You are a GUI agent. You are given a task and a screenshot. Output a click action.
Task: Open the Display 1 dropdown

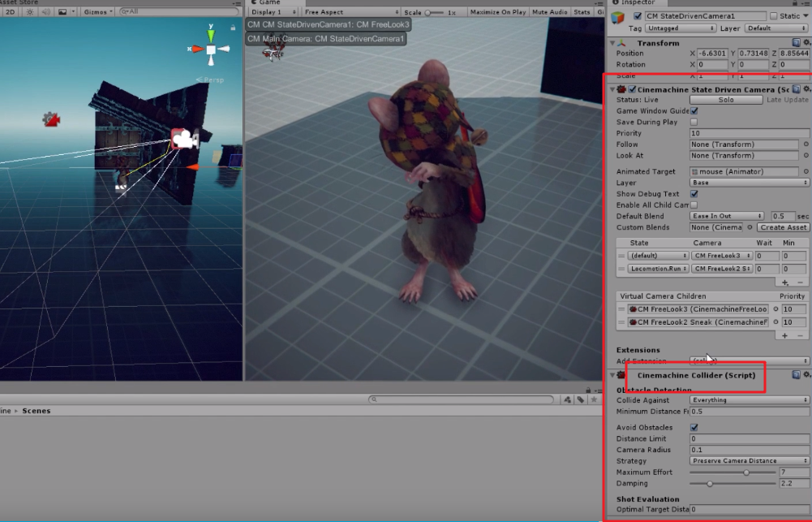point(273,12)
